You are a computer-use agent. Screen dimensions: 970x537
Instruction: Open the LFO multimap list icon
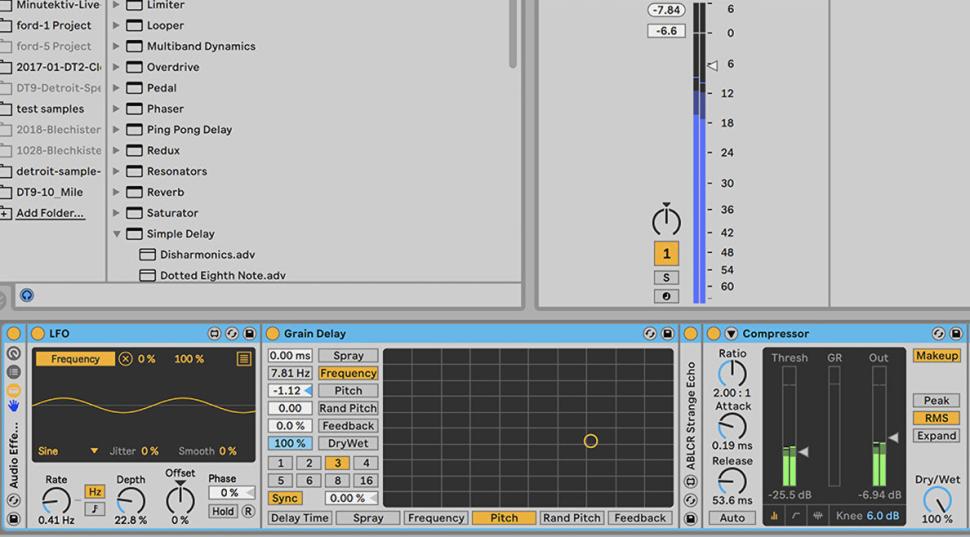tap(244, 359)
